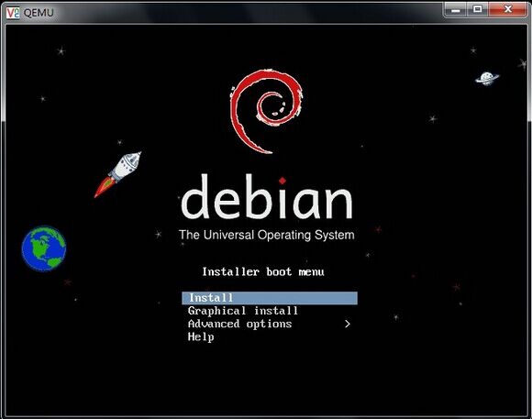The height and width of the screenshot is (419, 532).
Task: Expand Advanced options submenu arrow
Action: point(347,324)
